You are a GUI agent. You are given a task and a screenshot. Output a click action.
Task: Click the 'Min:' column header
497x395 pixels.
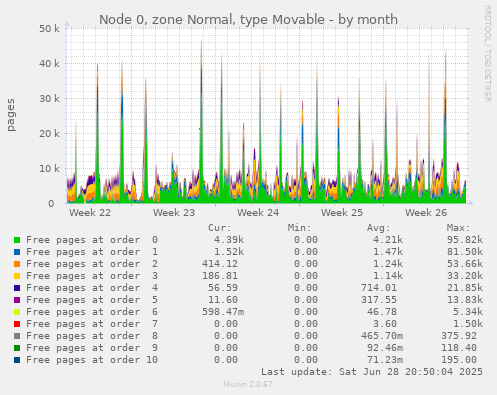pos(299,228)
